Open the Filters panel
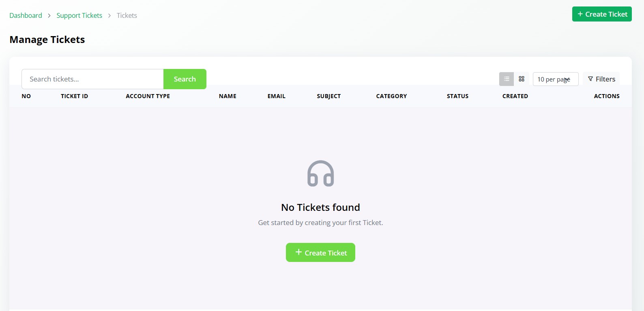 (x=601, y=79)
